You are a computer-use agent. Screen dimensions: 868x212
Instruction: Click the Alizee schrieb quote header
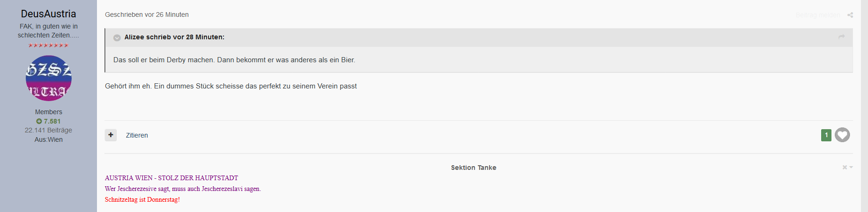(174, 37)
